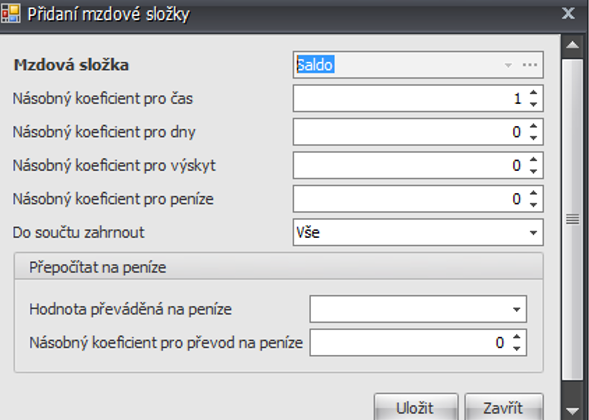Image resolution: width=589 pixels, height=420 pixels.
Task: Increase Násobný koeficient pro dny value
Action: pyautogui.click(x=533, y=126)
